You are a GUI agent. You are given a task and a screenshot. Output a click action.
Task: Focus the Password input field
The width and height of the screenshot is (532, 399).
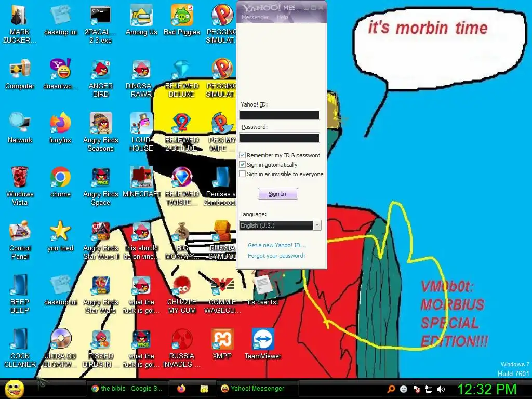tap(279, 137)
